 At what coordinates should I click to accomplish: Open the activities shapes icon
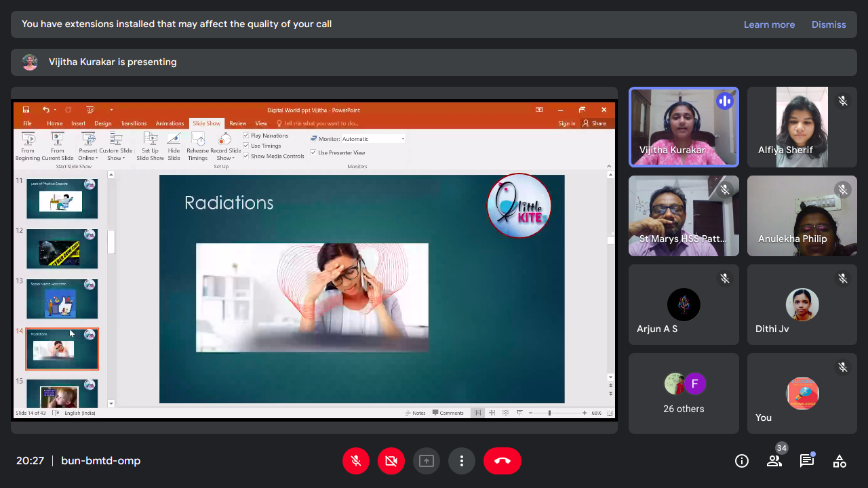tap(840, 461)
